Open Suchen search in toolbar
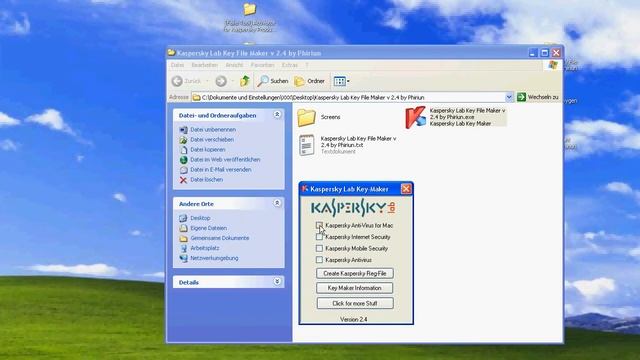Screen dimensions: 640x360 point(273,81)
